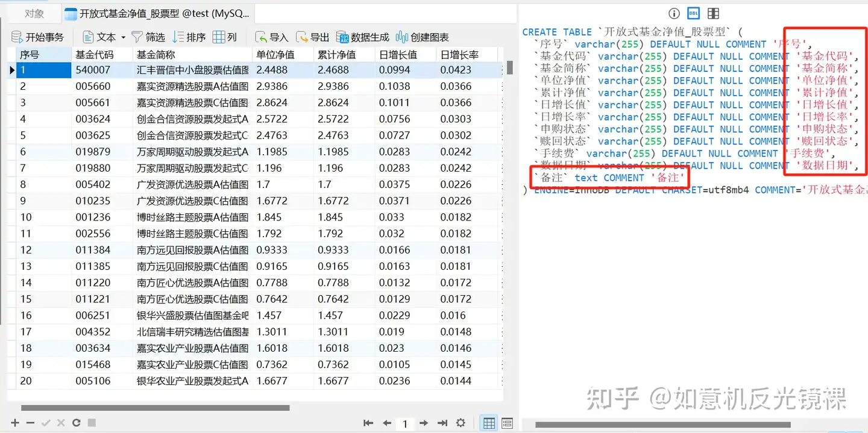Click the cell 汇丰晋信中小盘股票估值图
The width and height of the screenshot is (868, 433).
[192, 70]
